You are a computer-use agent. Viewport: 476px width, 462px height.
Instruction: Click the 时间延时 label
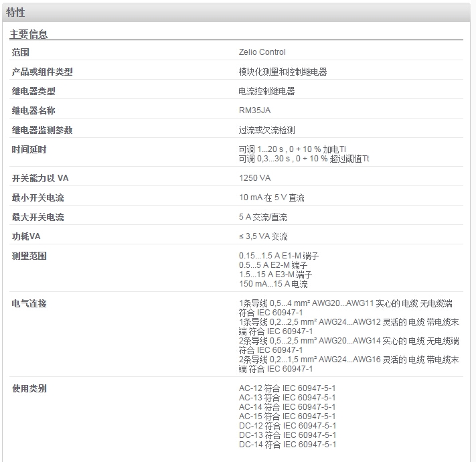(29, 149)
